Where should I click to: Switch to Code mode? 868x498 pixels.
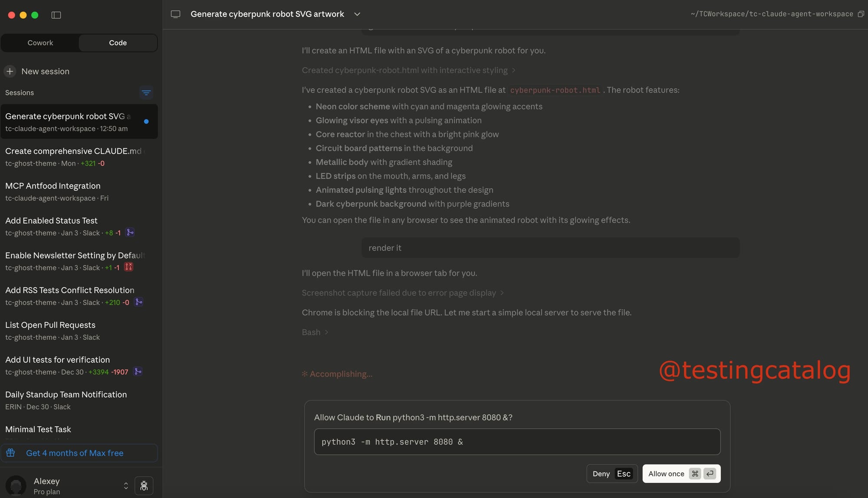point(118,43)
